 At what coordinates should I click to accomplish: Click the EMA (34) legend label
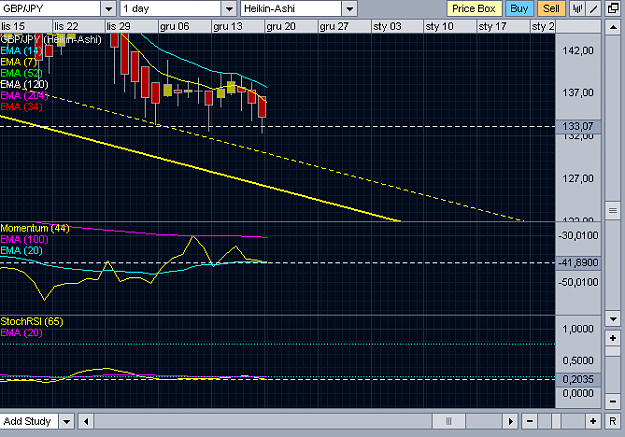21,107
